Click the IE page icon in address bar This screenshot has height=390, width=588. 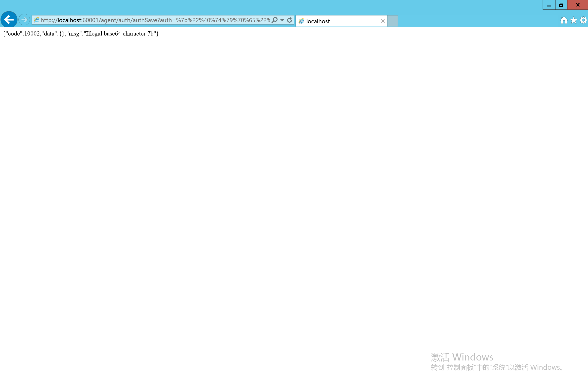[x=36, y=20]
